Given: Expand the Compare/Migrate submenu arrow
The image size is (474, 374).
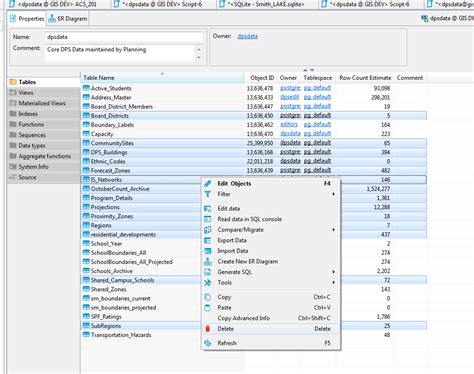Looking at the screenshot, I should [x=333, y=230].
